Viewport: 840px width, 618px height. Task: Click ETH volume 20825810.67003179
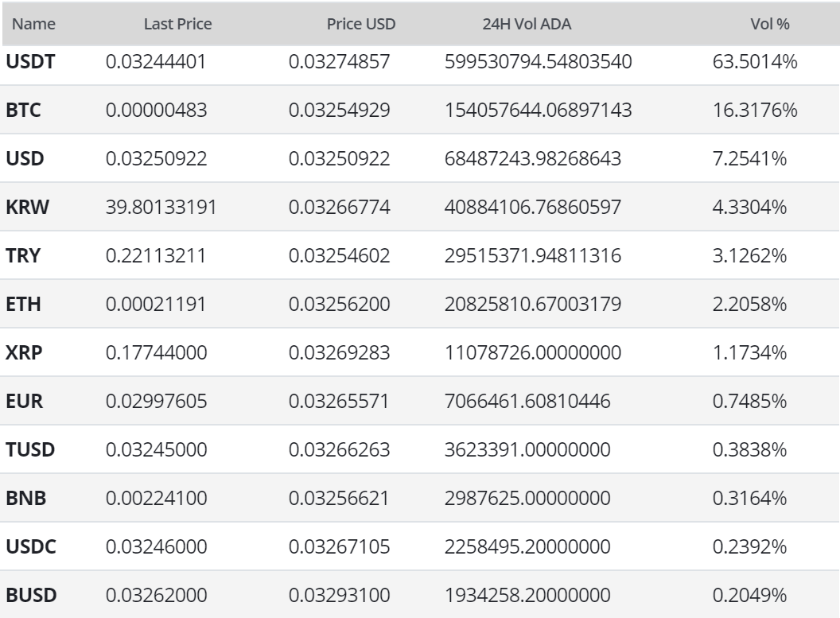coord(533,304)
